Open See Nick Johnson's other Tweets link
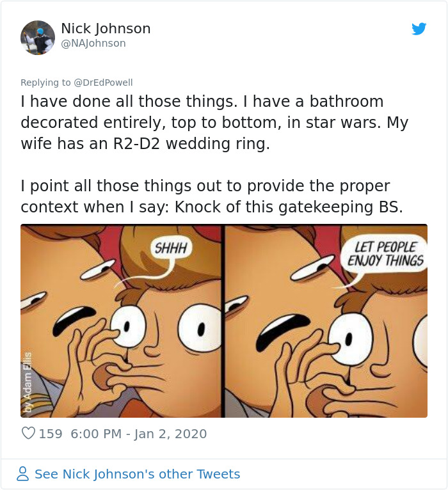 point(137,474)
